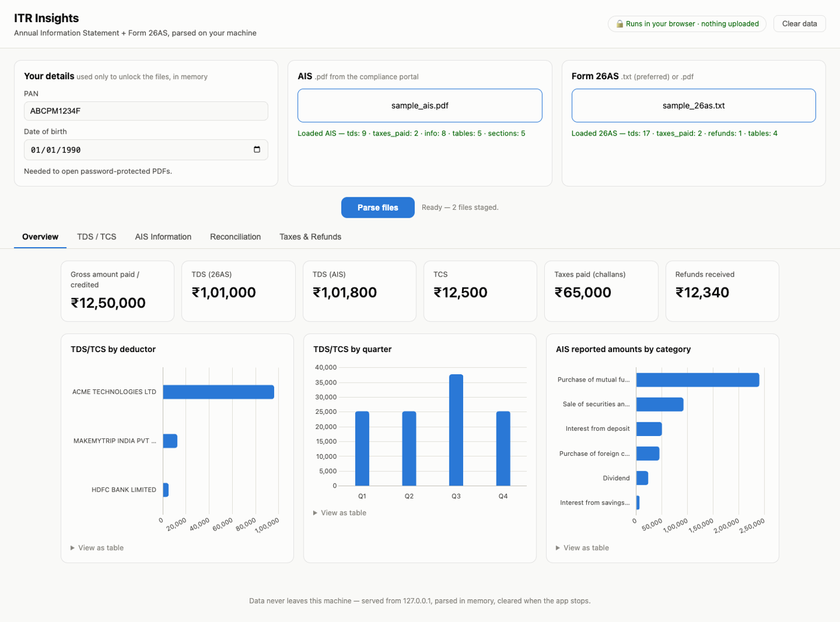Image resolution: width=840 pixels, height=622 pixels.
Task: Click the Clear data button
Action: click(799, 24)
